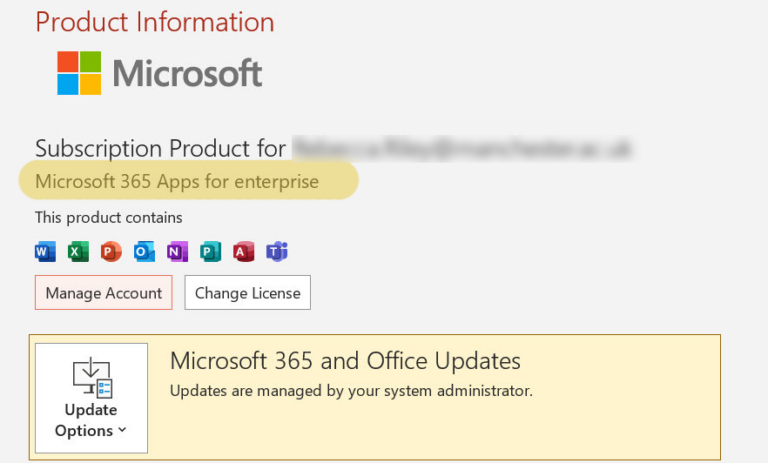The image size is (768, 463).
Task: Click the red Access icon
Action: (243, 252)
